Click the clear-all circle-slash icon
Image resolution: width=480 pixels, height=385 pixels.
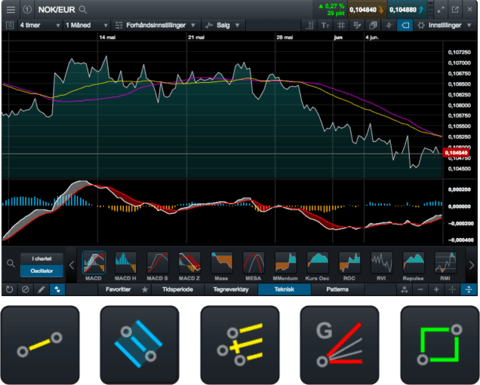[x=25, y=289]
